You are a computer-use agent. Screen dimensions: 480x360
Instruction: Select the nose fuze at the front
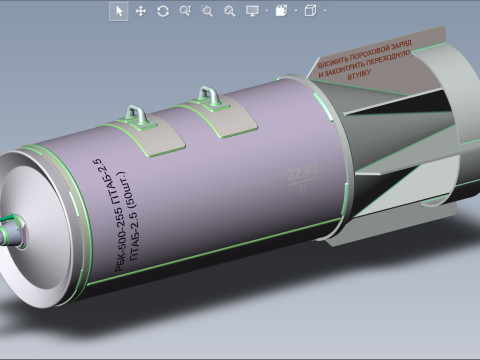pyautogui.click(x=13, y=232)
